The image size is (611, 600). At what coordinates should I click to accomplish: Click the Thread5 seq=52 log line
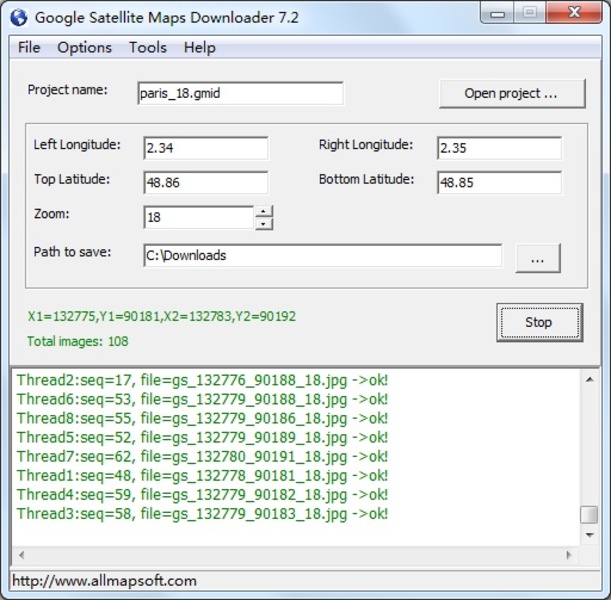(202, 437)
